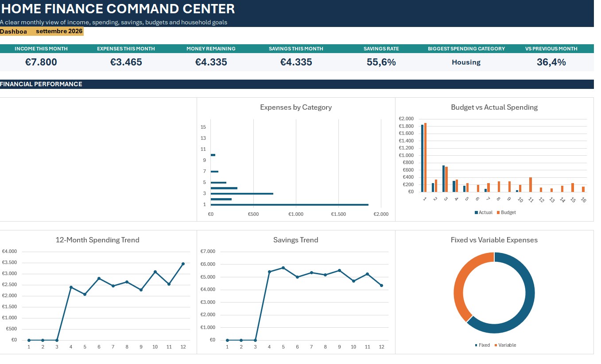Select the MONEY REMAINING header
The height and width of the screenshot is (364, 601).
[211, 49]
